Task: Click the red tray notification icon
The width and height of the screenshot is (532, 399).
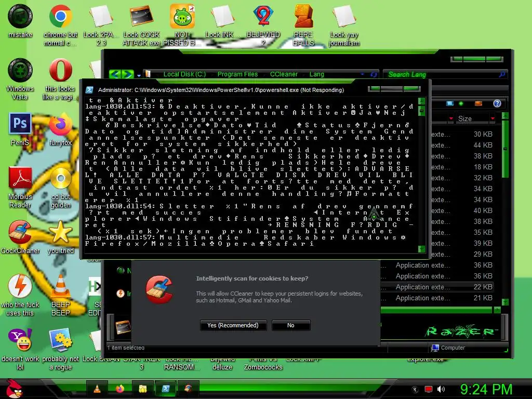Action: 429,389
